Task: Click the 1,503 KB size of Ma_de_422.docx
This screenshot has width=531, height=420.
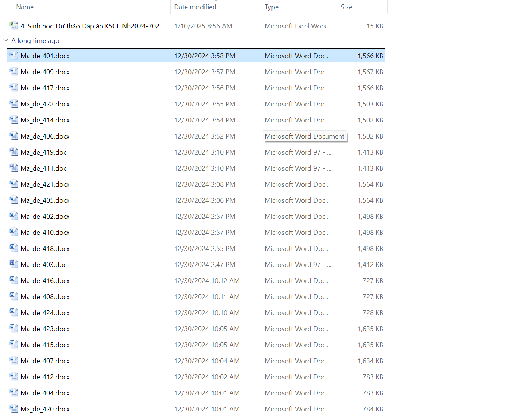Action: pyautogui.click(x=370, y=104)
